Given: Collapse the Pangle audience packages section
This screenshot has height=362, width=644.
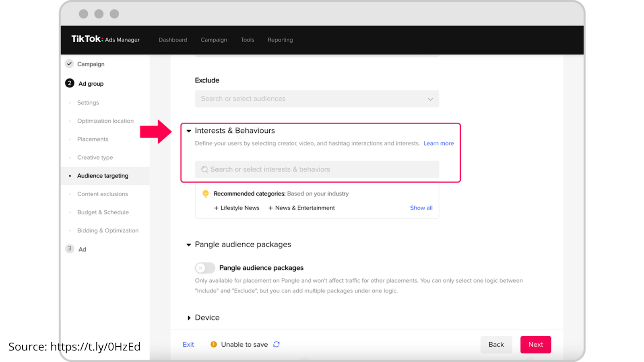Looking at the screenshot, I should click(189, 245).
